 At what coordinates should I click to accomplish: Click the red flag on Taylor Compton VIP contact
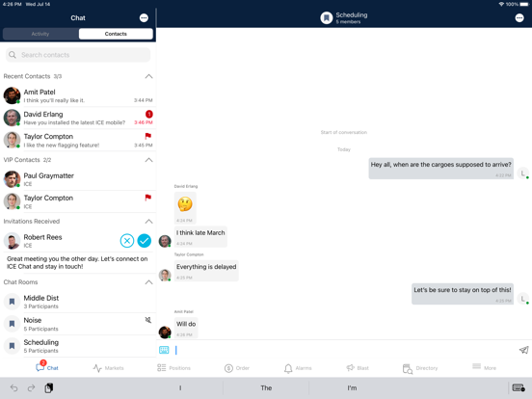[147, 198]
